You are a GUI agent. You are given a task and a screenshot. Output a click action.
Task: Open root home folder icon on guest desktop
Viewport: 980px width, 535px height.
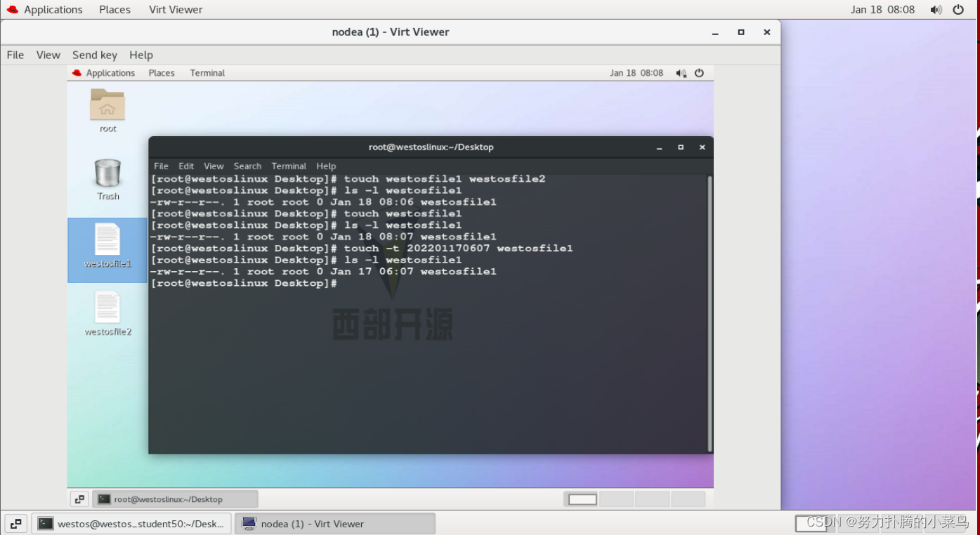click(x=107, y=105)
